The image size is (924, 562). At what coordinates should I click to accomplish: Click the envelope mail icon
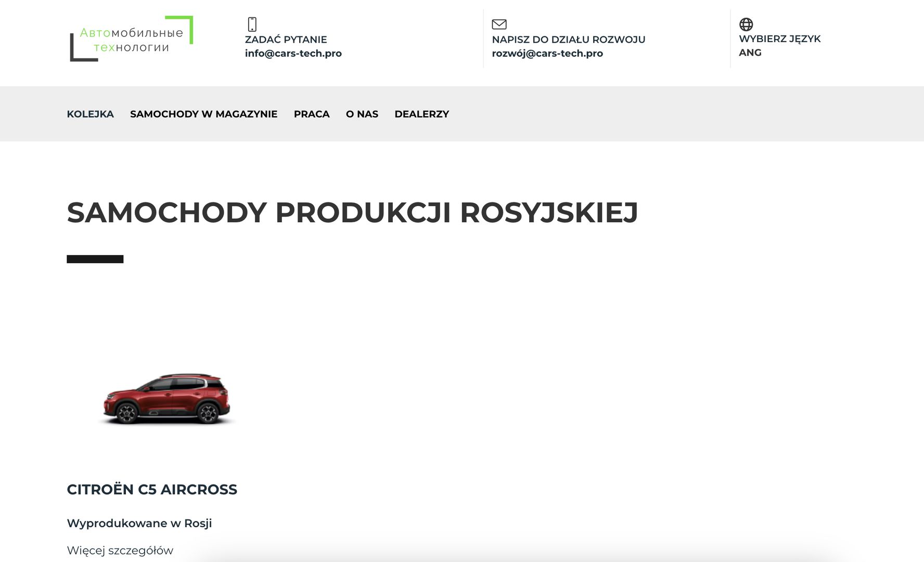tap(499, 24)
